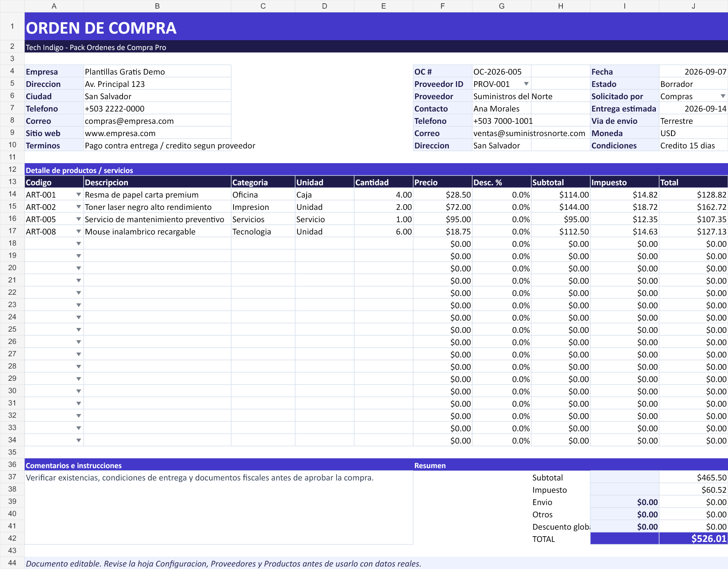
Task: Select the phone cell +503 2222-0000
Action: (x=157, y=108)
